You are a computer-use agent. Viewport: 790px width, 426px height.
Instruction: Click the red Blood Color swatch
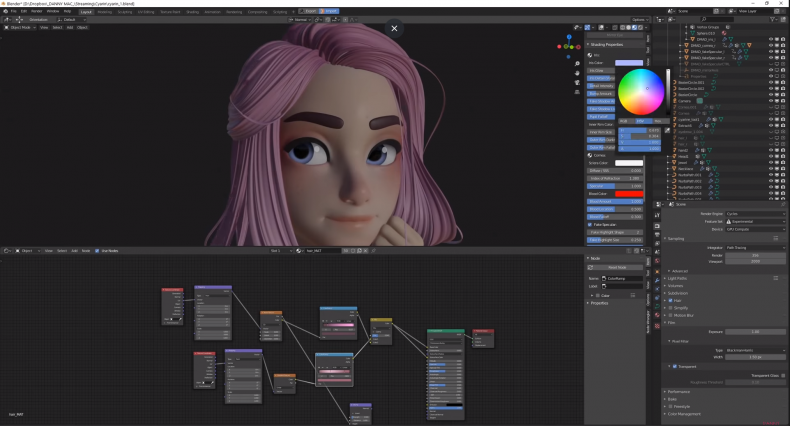click(629, 194)
